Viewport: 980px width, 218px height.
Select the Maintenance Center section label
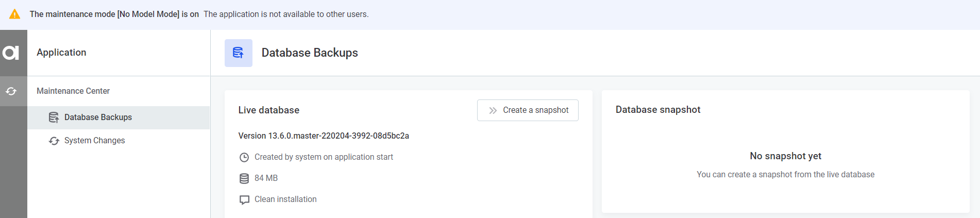73,91
